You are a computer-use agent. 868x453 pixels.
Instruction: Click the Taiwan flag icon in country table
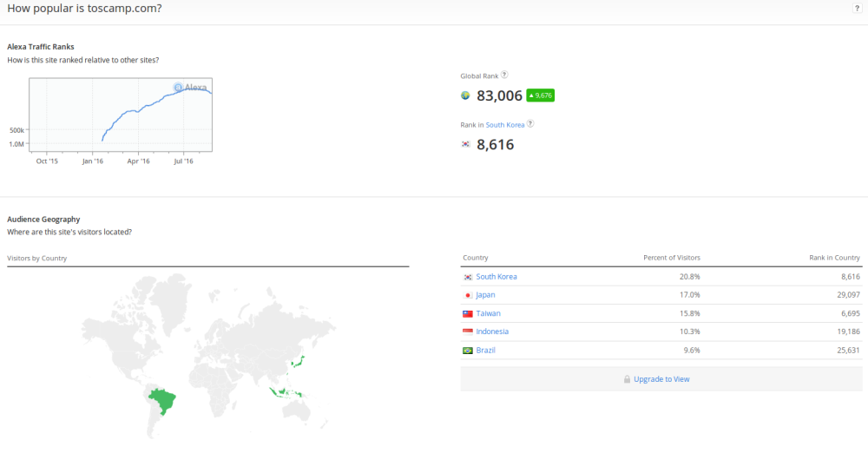point(468,313)
